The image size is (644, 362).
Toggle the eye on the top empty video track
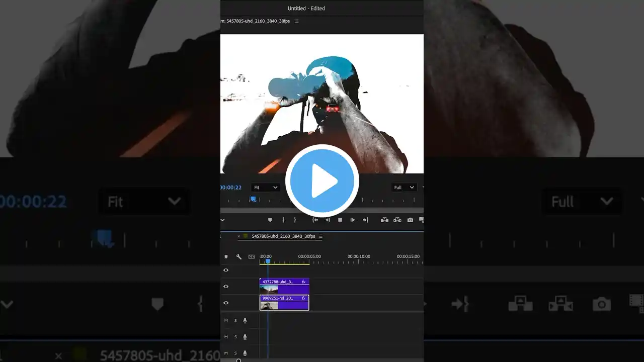[226, 270]
